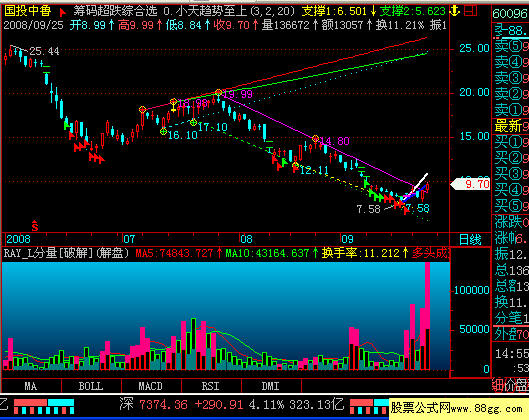
Task: Click the 25.00 price axis label
Action: coord(474,48)
